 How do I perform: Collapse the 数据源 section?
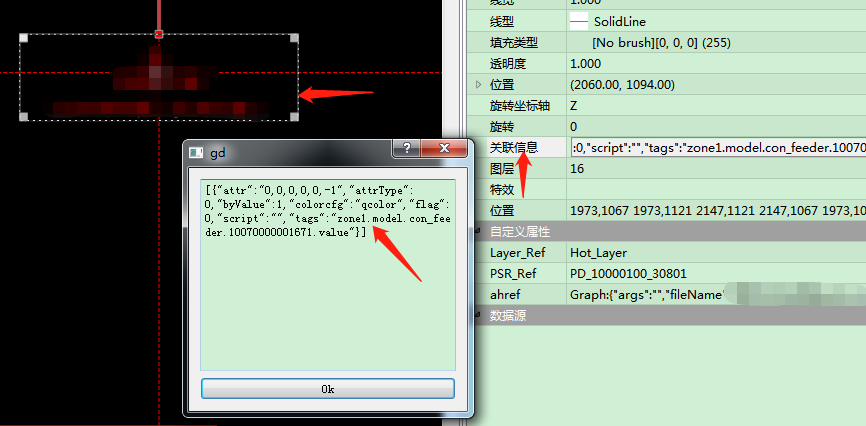tap(478, 315)
